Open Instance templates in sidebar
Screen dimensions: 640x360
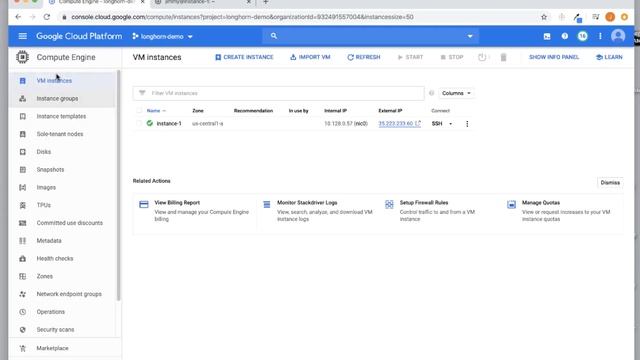[x=61, y=116]
